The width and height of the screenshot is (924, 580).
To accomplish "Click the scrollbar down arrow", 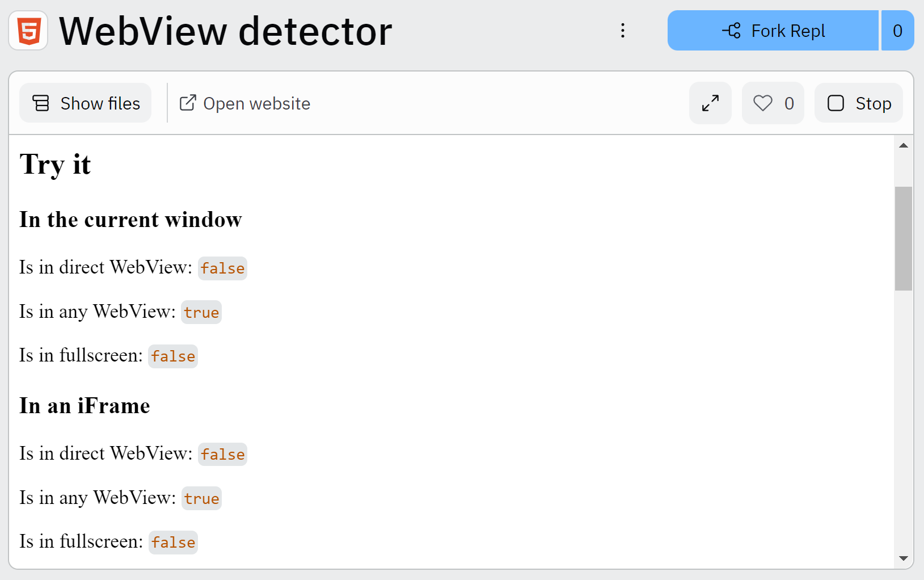I will [x=903, y=558].
